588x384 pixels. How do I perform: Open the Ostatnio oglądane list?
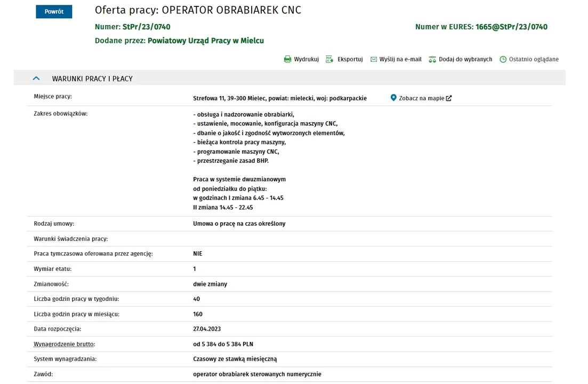click(534, 59)
